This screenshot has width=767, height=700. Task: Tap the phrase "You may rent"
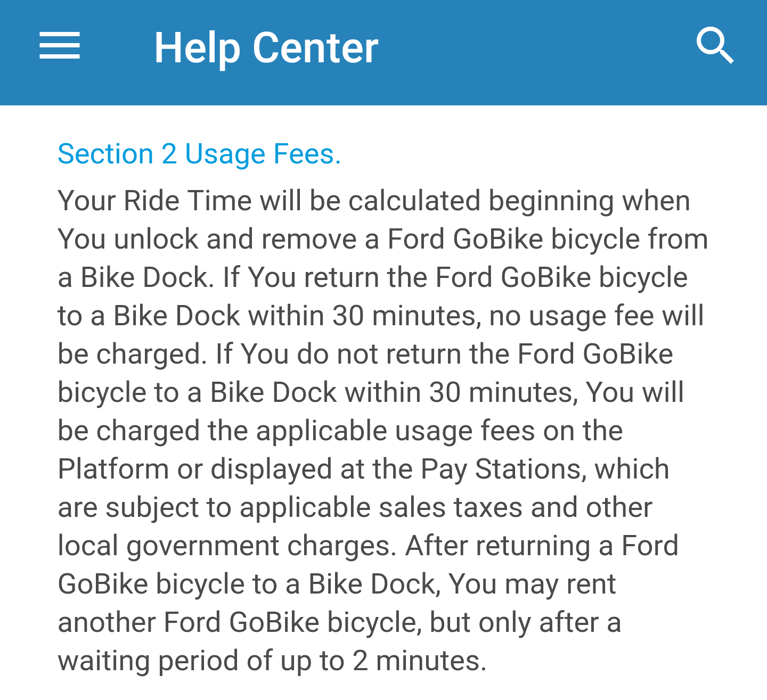(532, 584)
